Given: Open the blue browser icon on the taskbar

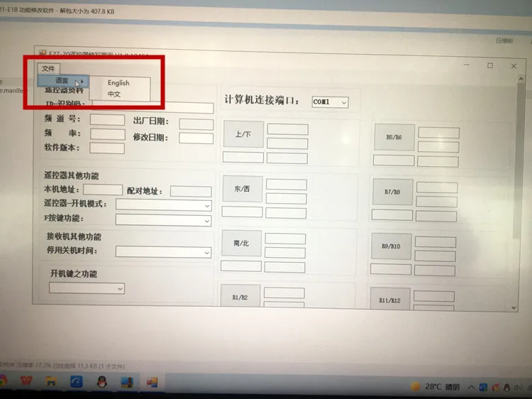Looking at the screenshot, I should [x=77, y=381].
